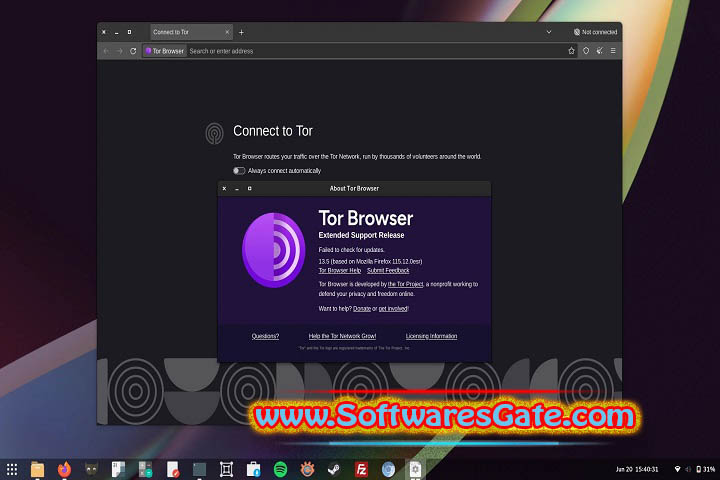Image resolution: width=720 pixels, height=480 pixels.
Task: Launch Firefox from the taskbar
Action: [x=64, y=469]
